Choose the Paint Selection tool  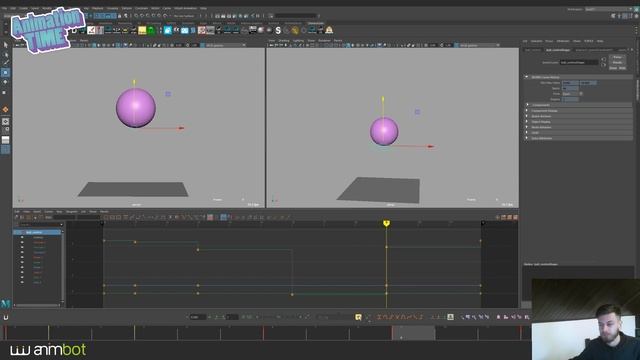pos(5,63)
